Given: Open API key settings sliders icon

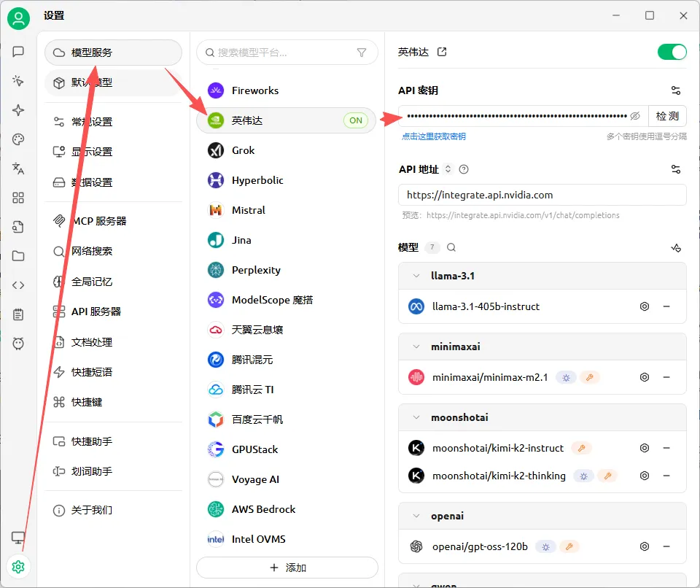Looking at the screenshot, I should pos(676,90).
